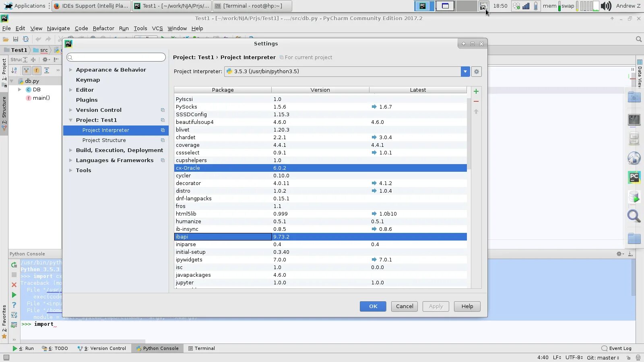644x362 pixels.
Task: Open the Data View side panel tab
Action: pos(640,74)
